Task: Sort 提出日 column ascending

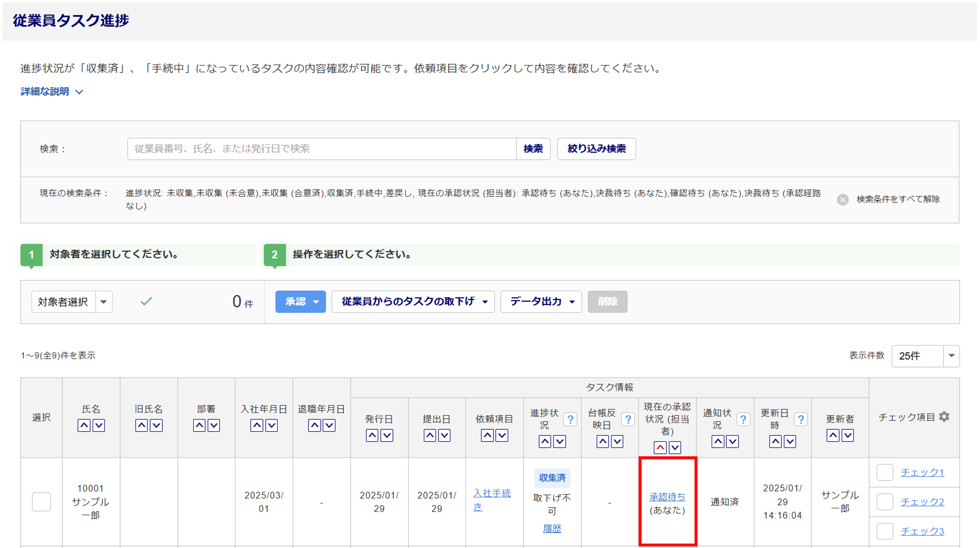Action: coord(430,435)
